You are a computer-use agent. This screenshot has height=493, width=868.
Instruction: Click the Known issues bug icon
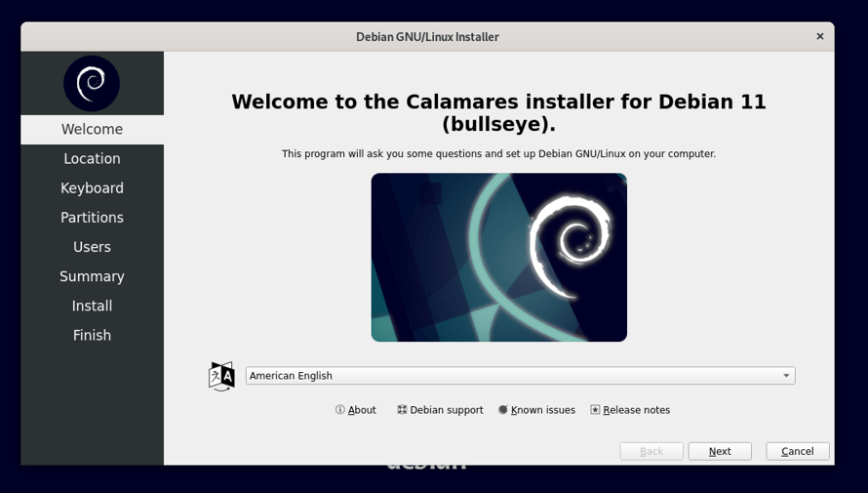pyautogui.click(x=502, y=409)
